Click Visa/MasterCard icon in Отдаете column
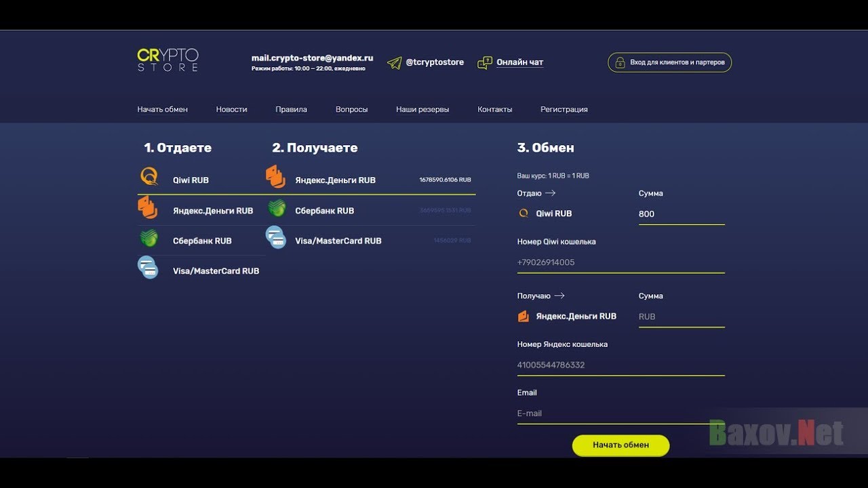 pyautogui.click(x=148, y=267)
